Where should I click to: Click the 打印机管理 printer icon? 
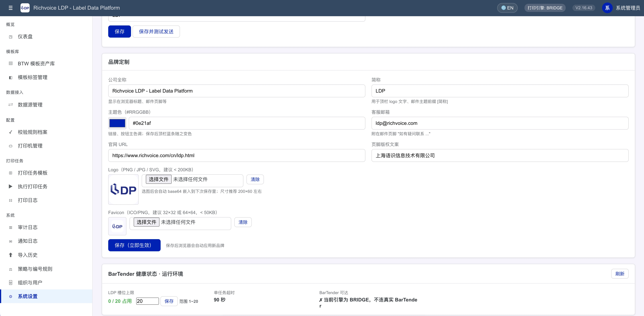coord(11,146)
